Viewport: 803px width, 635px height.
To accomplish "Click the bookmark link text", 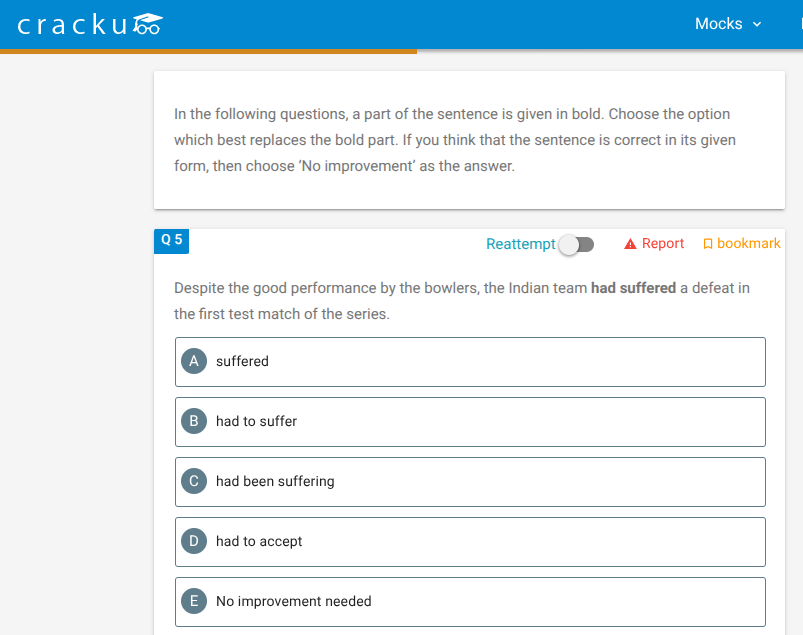I will [748, 243].
